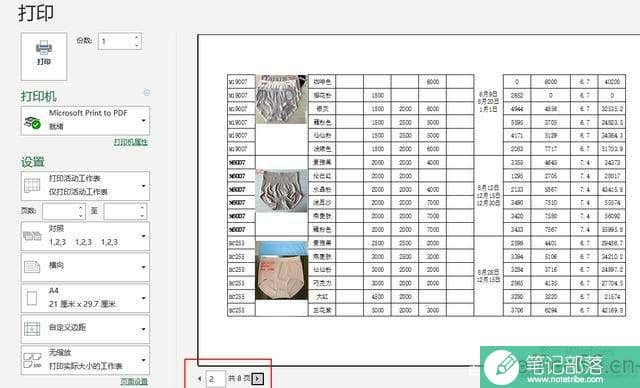
Task: Open the custom margins dropdown
Action: pos(85,329)
